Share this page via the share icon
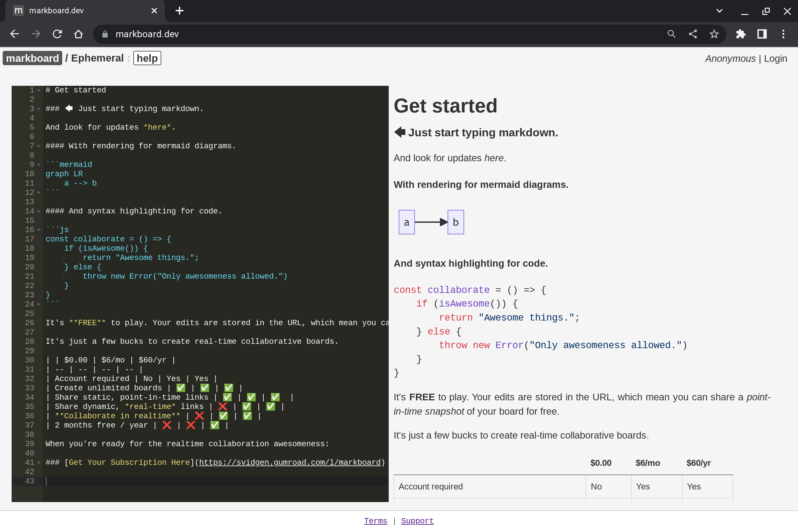Viewport: 798px width, 532px height. click(x=693, y=34)
